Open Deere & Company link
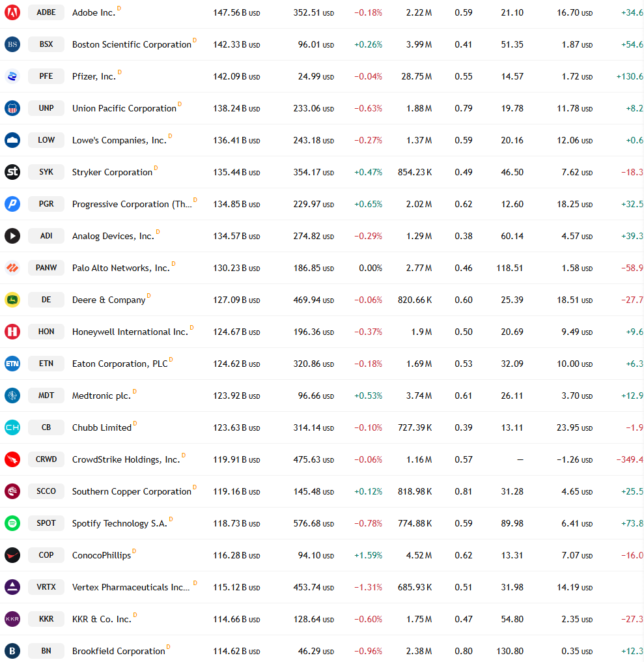 pos(109,300)
